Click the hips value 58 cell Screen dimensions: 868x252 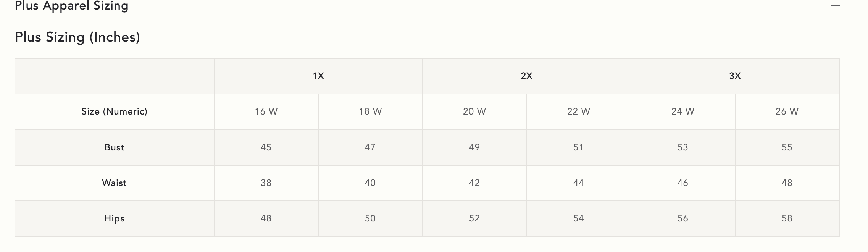coord(787,218)
